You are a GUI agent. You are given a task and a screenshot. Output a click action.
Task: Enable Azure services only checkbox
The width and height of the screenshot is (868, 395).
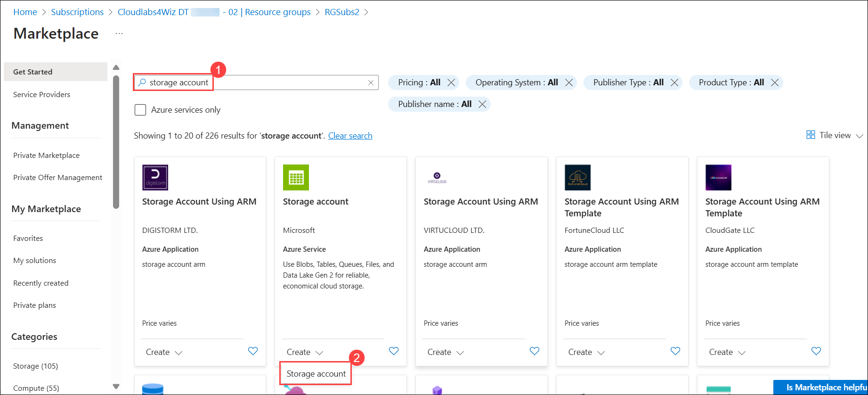click(140, 110)
